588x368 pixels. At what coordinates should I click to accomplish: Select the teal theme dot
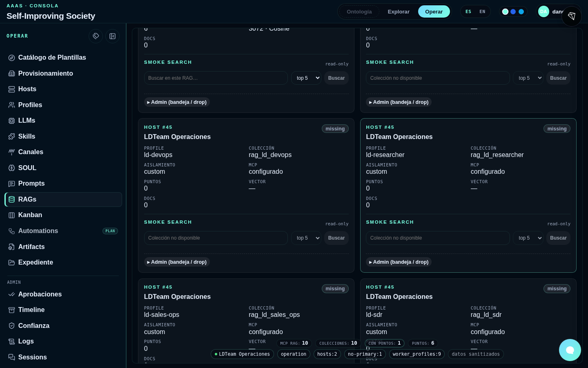[505, 11]
